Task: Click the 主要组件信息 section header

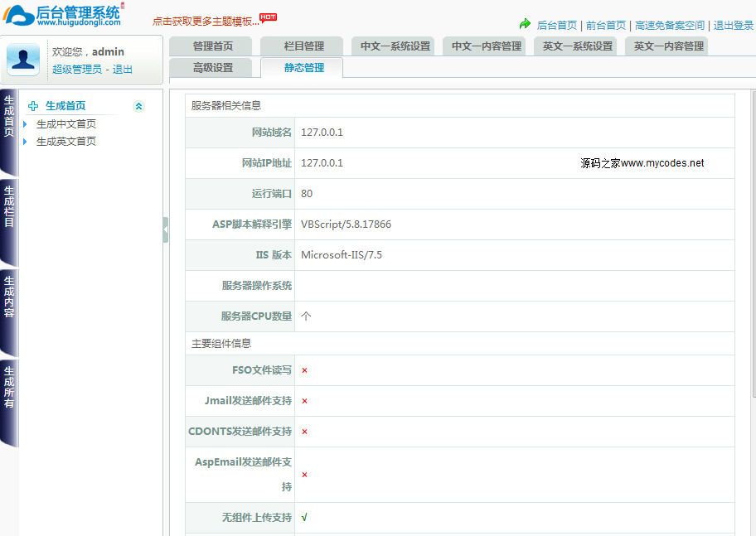Action: [221, 343]
